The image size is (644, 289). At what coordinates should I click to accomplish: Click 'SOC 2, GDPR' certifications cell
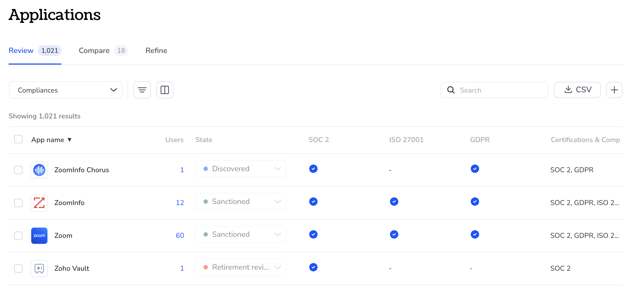(x=572, y=170)
